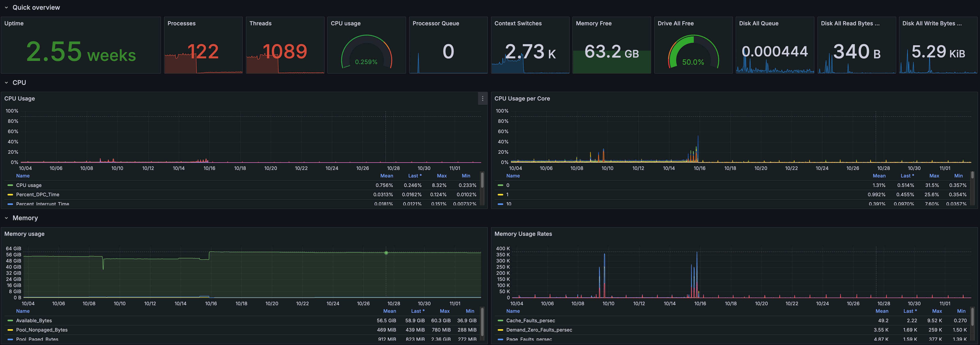Click the CPU usage gauge panel
Viewport: 980px width, 345px height.
pyautogui.click(x=366, y=53)
